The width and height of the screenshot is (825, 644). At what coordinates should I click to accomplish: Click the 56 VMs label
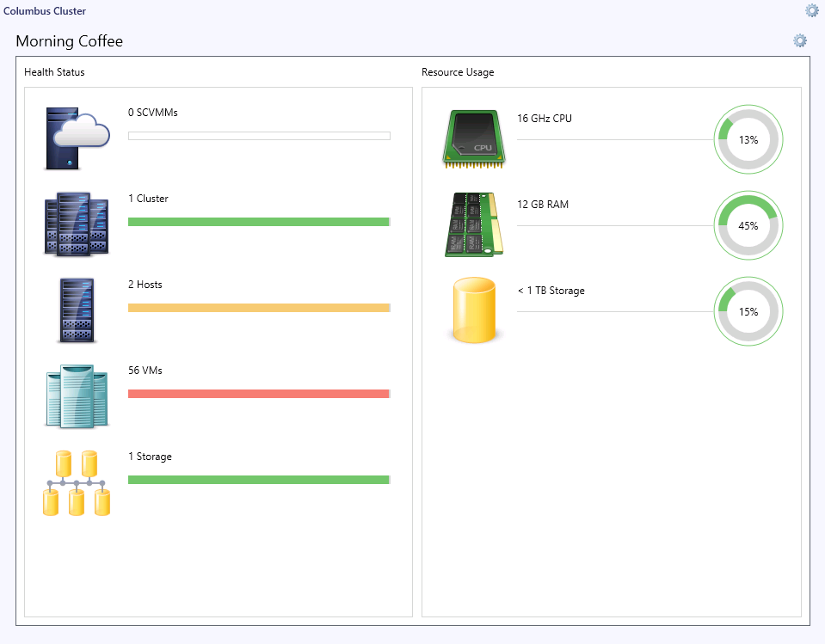[145, 370]
